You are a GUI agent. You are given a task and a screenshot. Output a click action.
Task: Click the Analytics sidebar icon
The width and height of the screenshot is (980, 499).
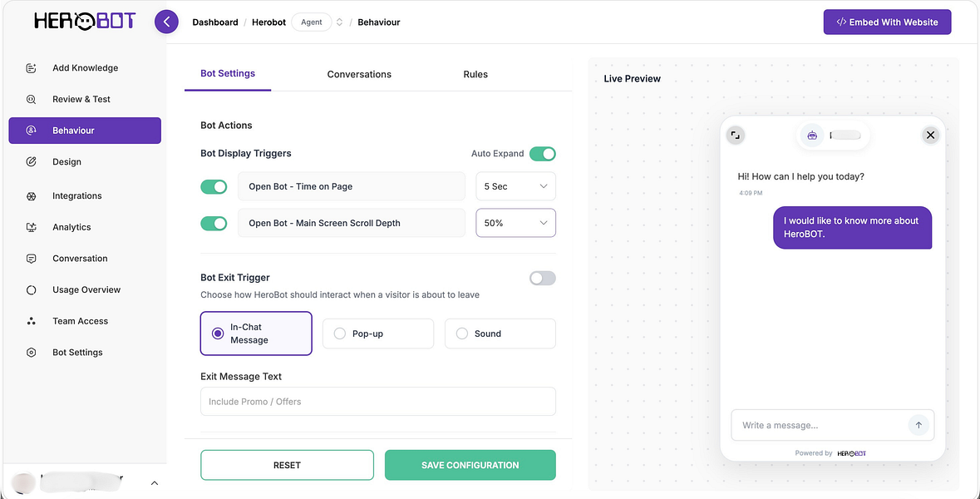click(x=32, y=227)
